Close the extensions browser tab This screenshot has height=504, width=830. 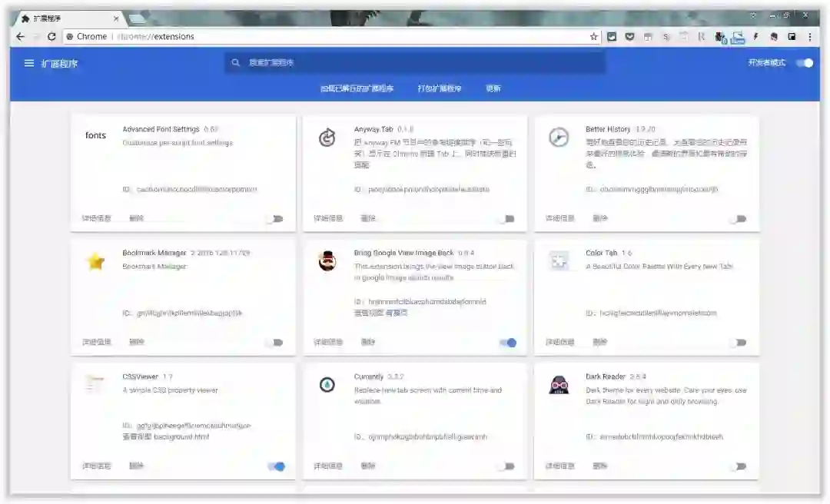pos(116,18)
